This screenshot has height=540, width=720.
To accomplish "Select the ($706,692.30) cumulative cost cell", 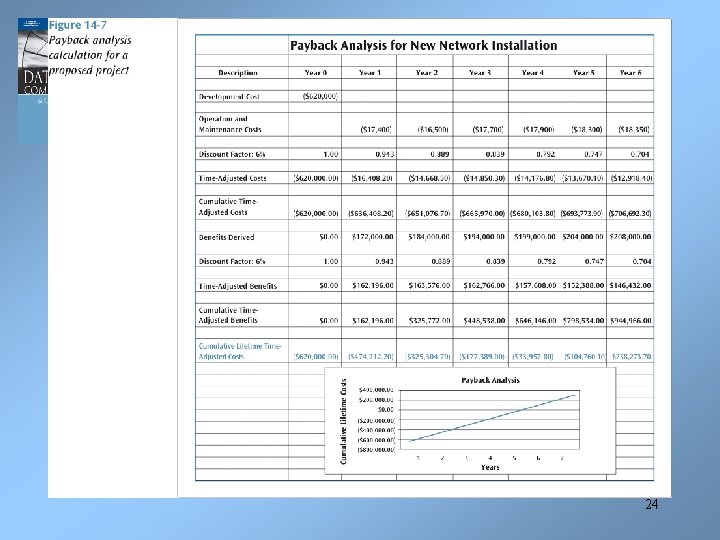I will pyautogui.click(x=630, y=214).
